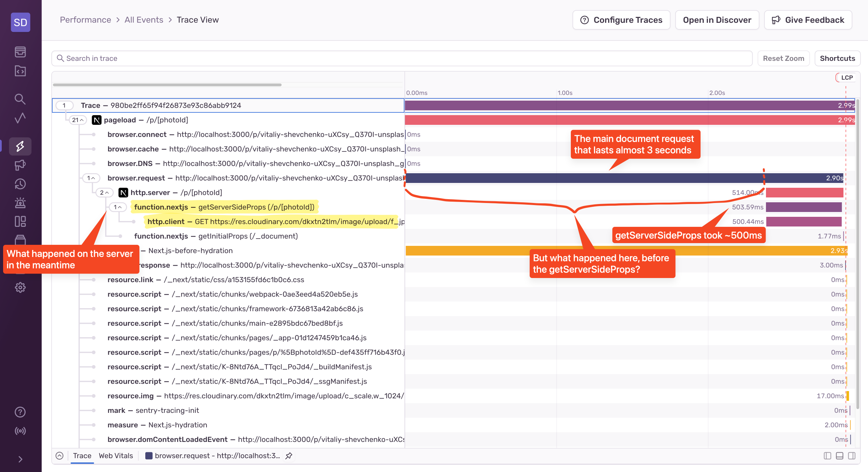The width and height of the screenshot is (868, 472).
Task: Open Projects code folder icon
Action: [20, 71]
